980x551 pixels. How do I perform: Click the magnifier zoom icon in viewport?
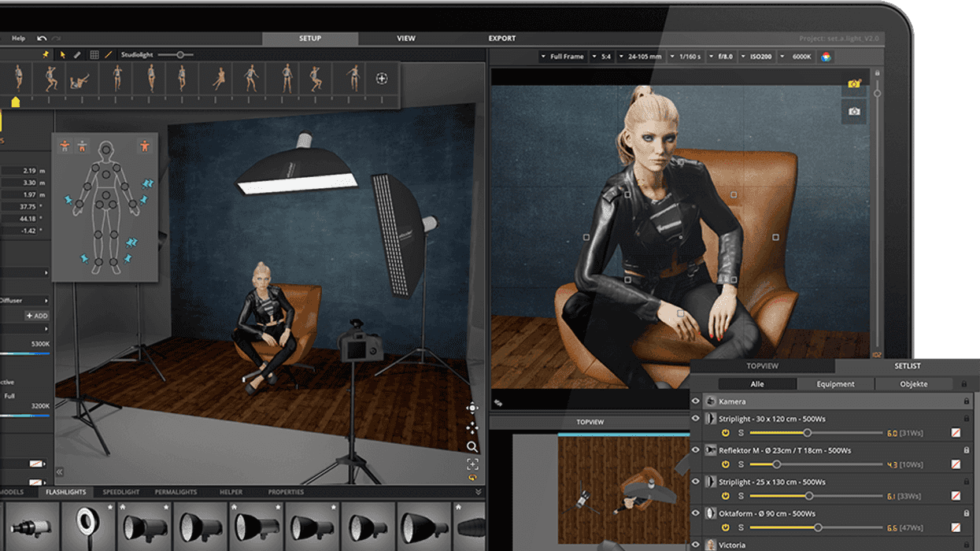(472, 446)
